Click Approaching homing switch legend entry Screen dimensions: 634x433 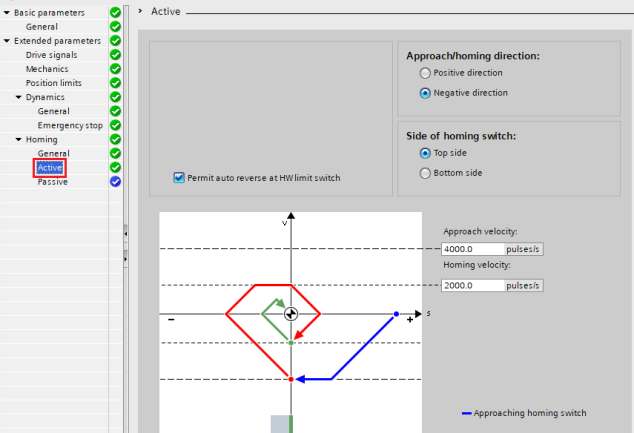pyautogui.click(x=524, y=413)
